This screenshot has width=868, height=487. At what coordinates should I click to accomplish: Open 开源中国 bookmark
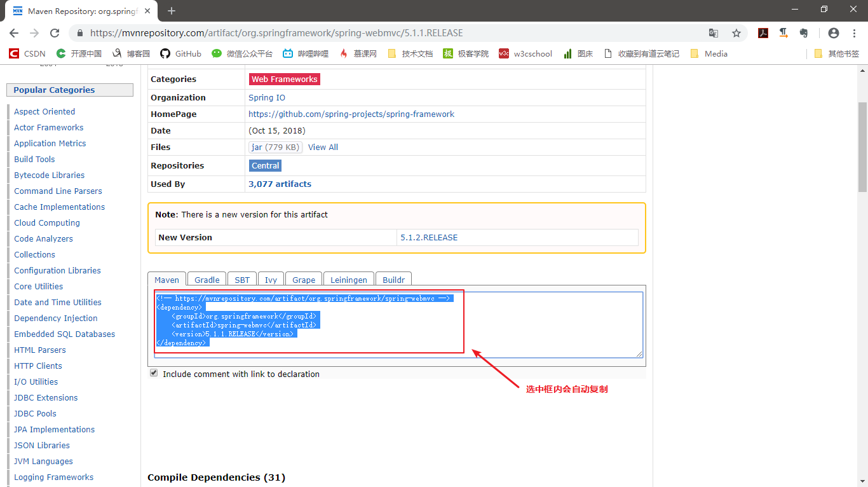[x=79, y=53]
